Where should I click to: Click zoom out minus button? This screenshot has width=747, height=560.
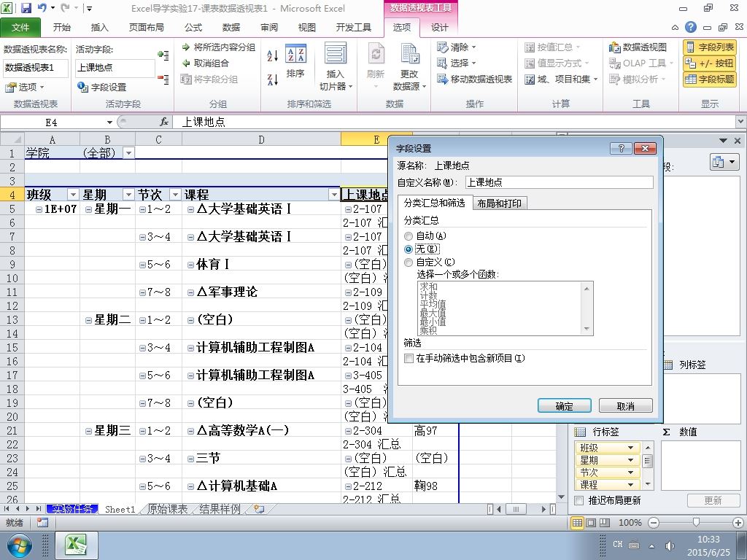(654, 523)
